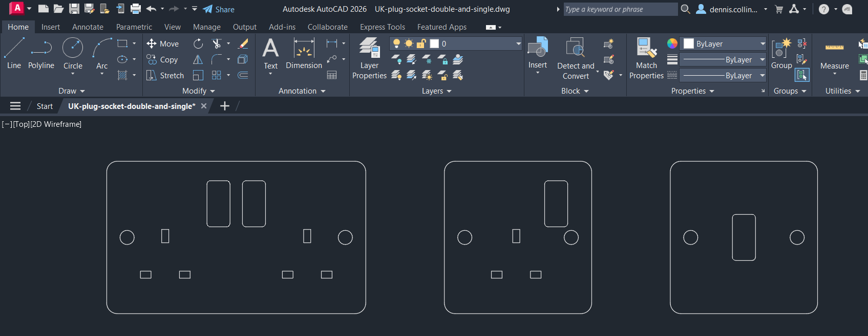Viewport: 868px width, 336px height.
Task: Open the Express Tools tab
Action: tap(383, 27)
